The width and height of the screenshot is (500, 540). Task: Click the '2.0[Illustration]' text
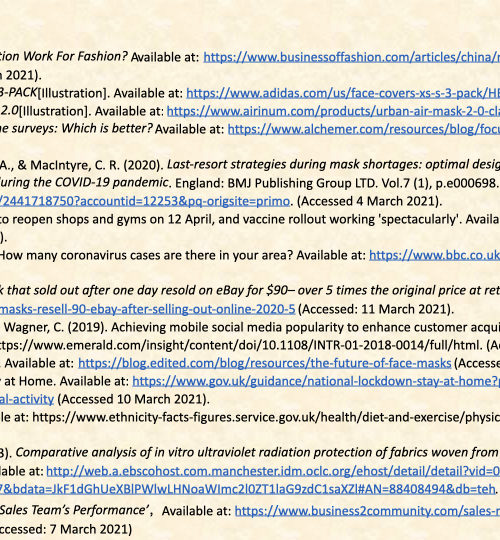point(44,111)
